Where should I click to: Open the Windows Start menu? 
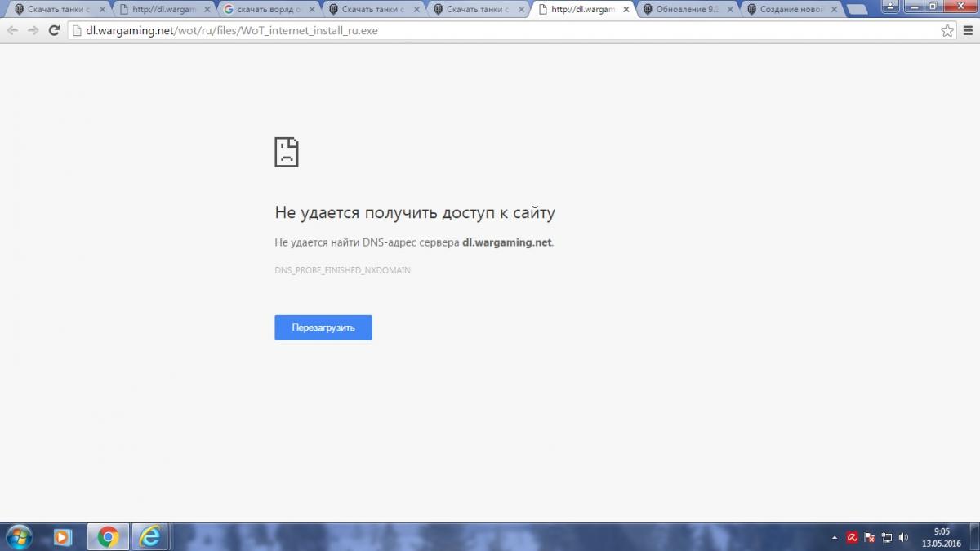click(19, 536)
